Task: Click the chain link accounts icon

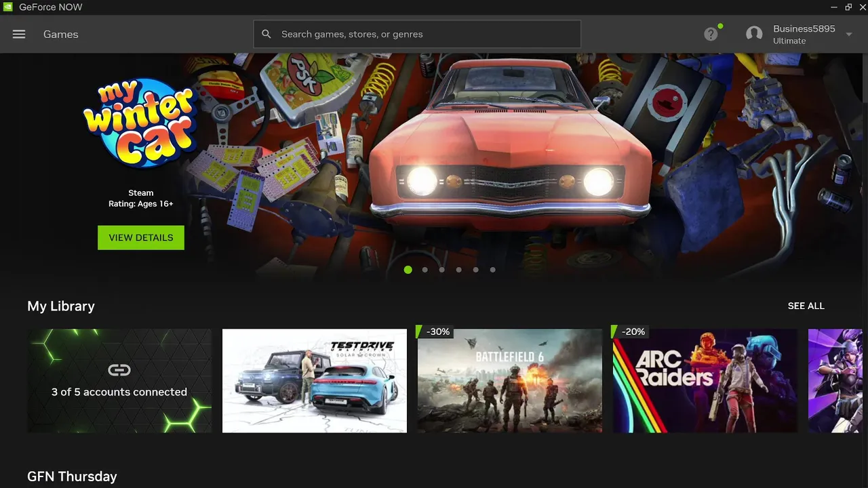Action: pos(119,370)
